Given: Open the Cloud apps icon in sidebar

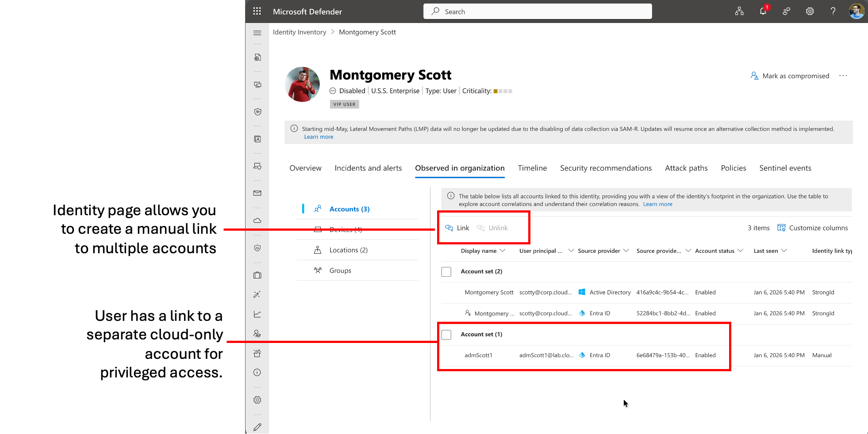Looking at the screenshot, I should [x=257, y=221].
